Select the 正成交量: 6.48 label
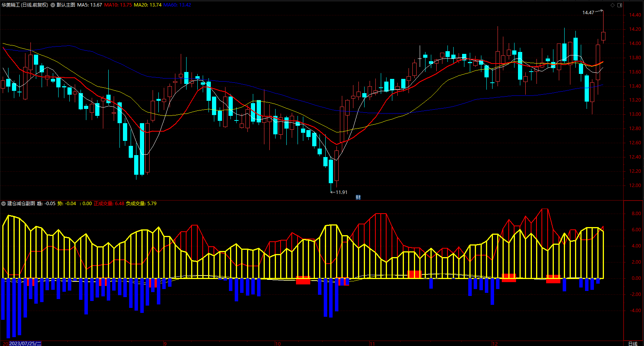This screenshot has height=346, width=644. click(x=109, y=204)
